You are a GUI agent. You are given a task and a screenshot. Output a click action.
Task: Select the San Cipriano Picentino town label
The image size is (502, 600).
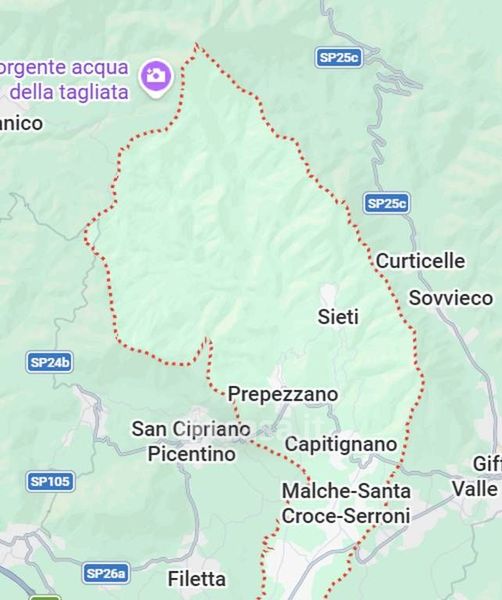pyautogui.click(x=191, y=441)
